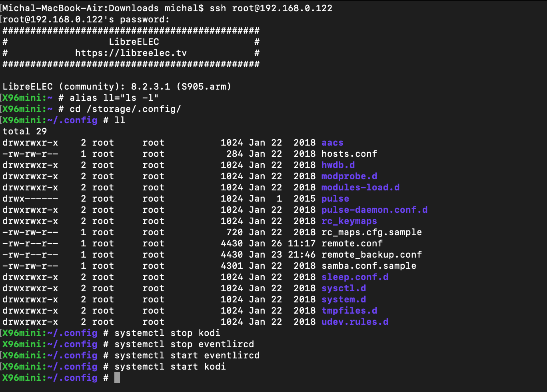Click the pulse-daemon.conf.d directory name
547x392 pixels.
[x=374, y=210]
